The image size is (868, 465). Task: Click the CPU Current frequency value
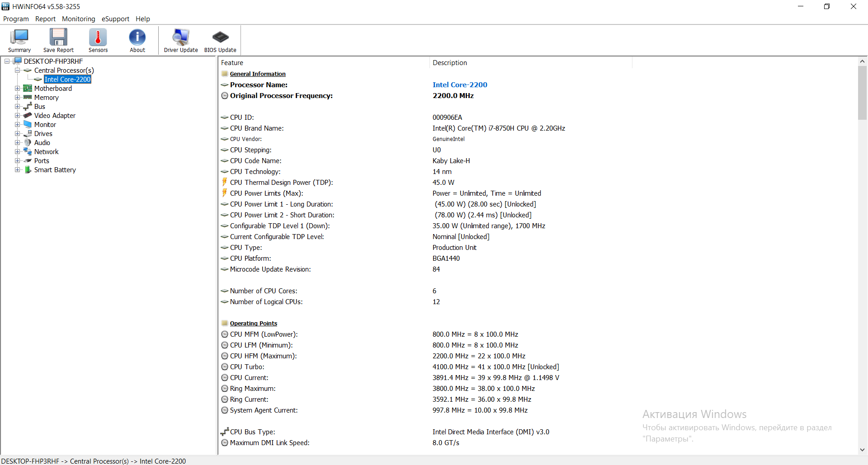pos(495,377)
